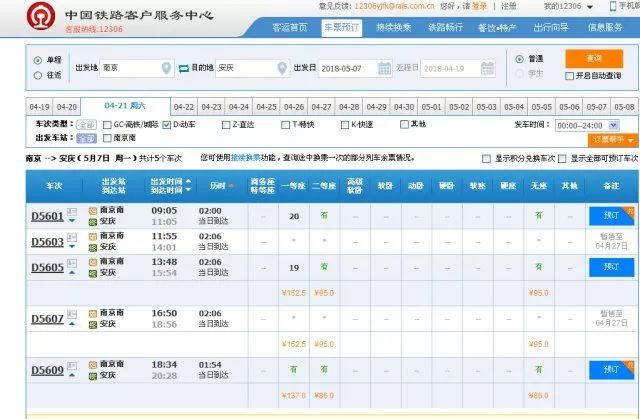Click the 目的地 安庆 input field
Screen dimensions: 640x419
(253, 68)
